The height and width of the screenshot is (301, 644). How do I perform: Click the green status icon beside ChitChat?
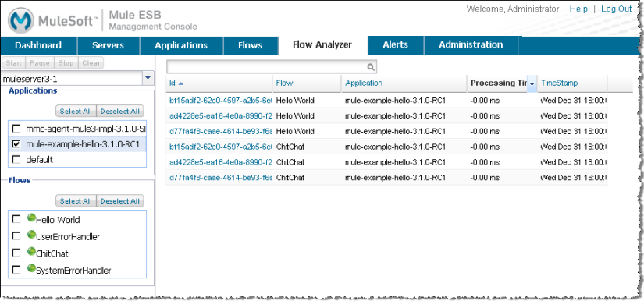pyautogui.click(x=31, y=252)
